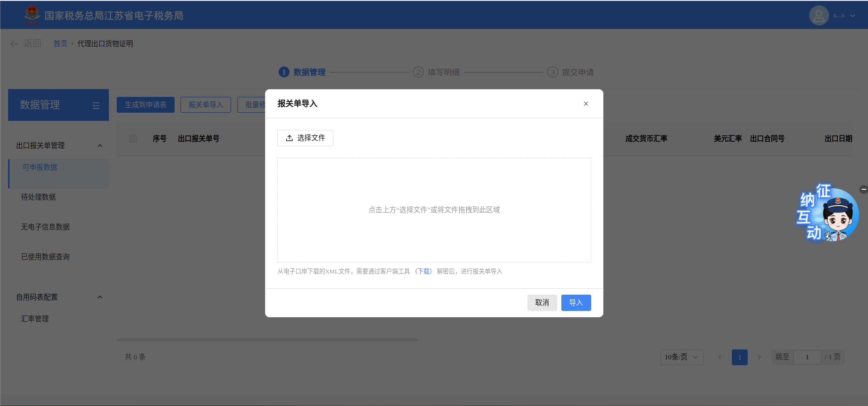Image resolution: width=868 pixels, height=406 pixels.
Task: Click the tax bureau emblem logo
Action: [32, 15]
